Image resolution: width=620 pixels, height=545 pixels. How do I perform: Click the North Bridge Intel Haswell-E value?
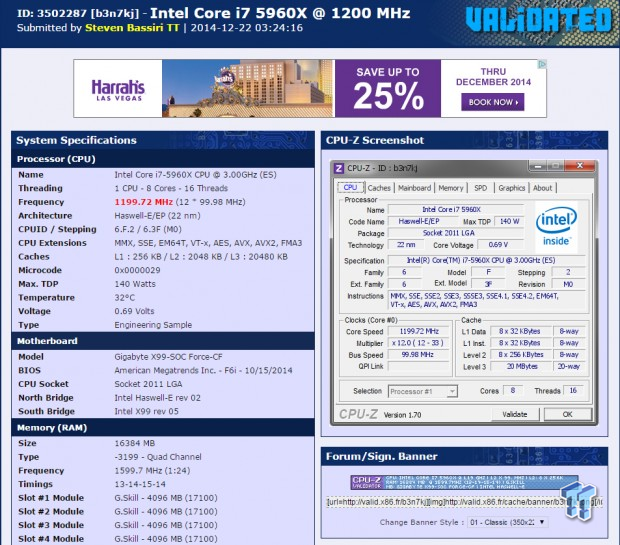(x=157, y=398)
